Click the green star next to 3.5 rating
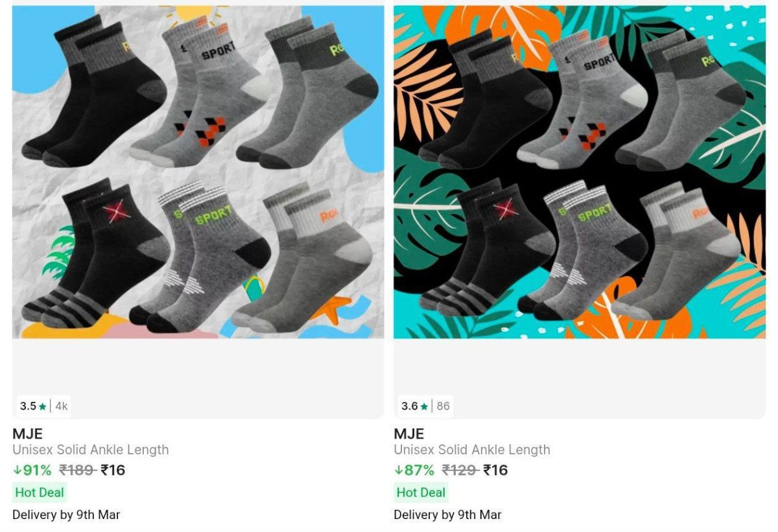Viewport: 778px width, 532px height. tap(43, 407)
